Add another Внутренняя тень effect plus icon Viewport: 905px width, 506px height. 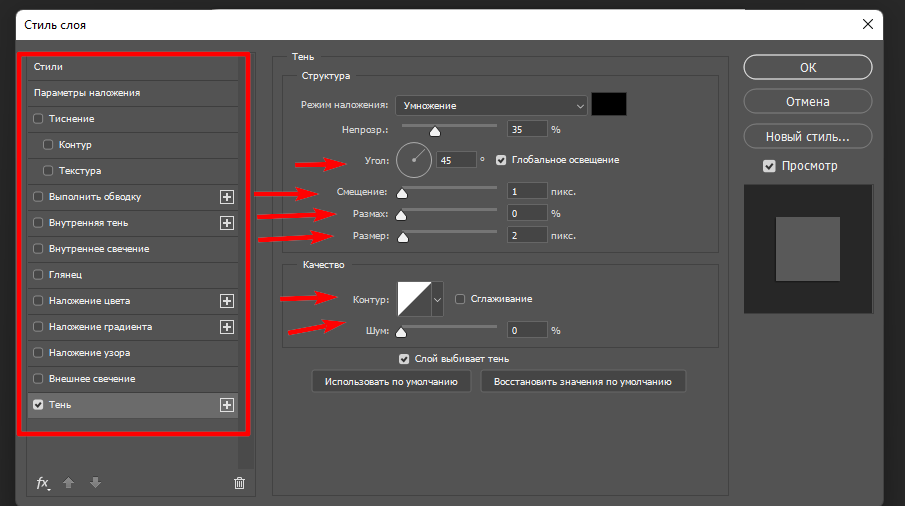[227, 223]
